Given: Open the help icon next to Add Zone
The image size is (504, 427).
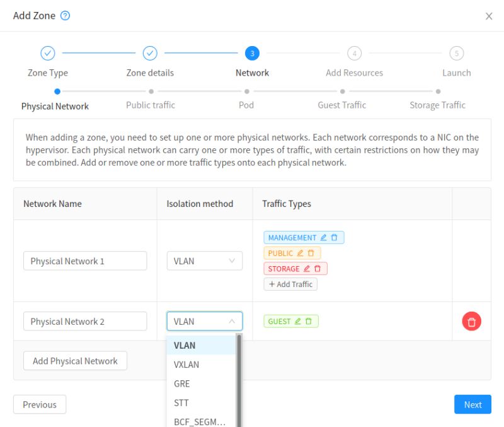Looking at the screenshot, I should [64, 15].
